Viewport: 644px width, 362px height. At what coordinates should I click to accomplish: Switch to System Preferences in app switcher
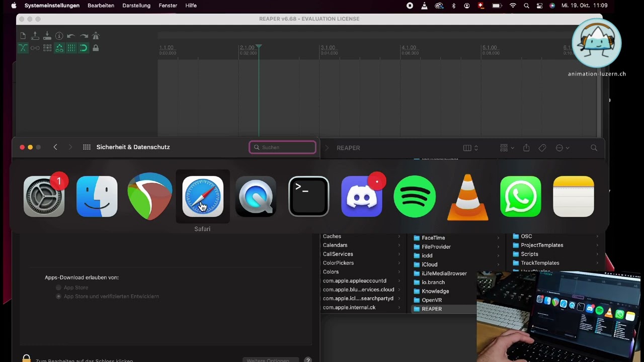coord(44,197)
